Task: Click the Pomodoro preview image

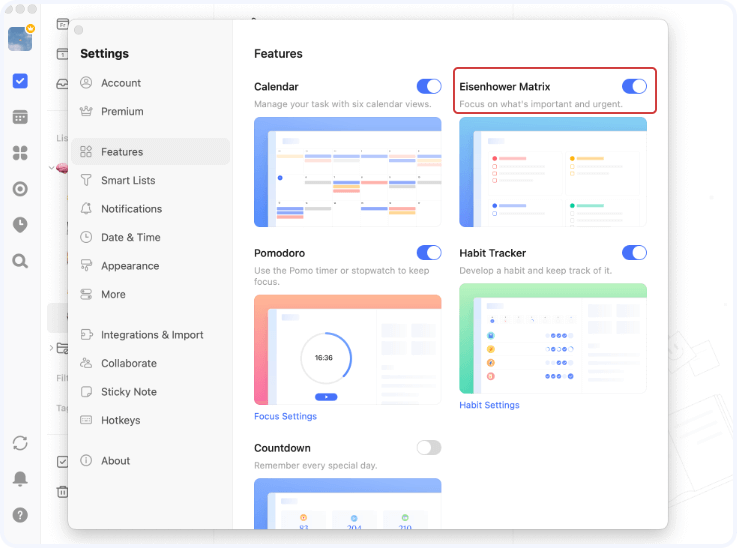Action: 347,350
